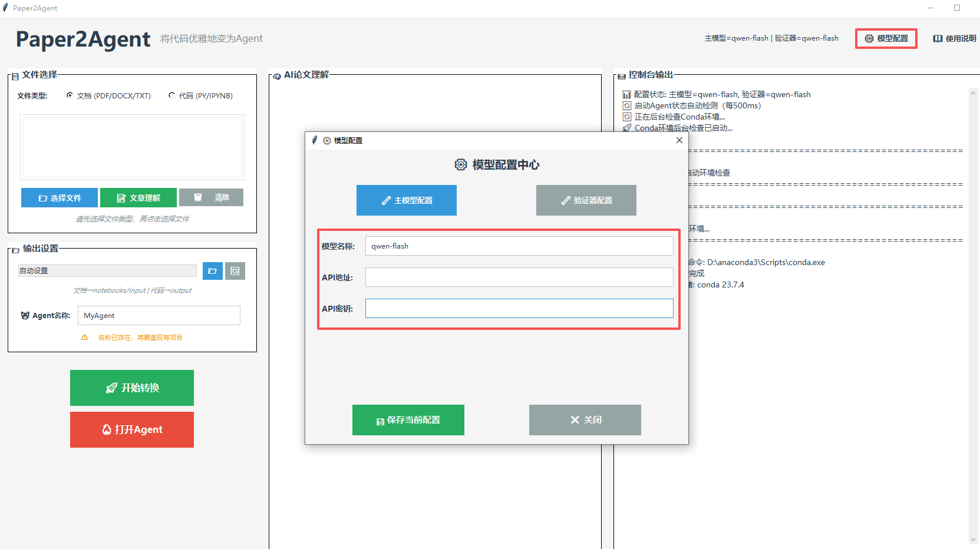The width and height of the screenshot is (980, 549).
Task: Start conversion with the 开始转换 rocket button
Action: 132,388
